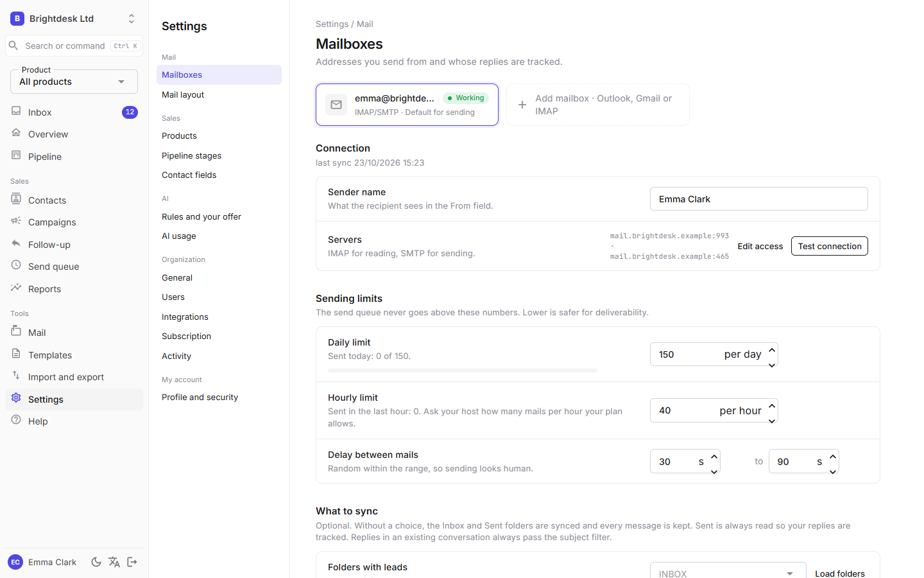Open Mail tool in sidebar

[74, 333]
